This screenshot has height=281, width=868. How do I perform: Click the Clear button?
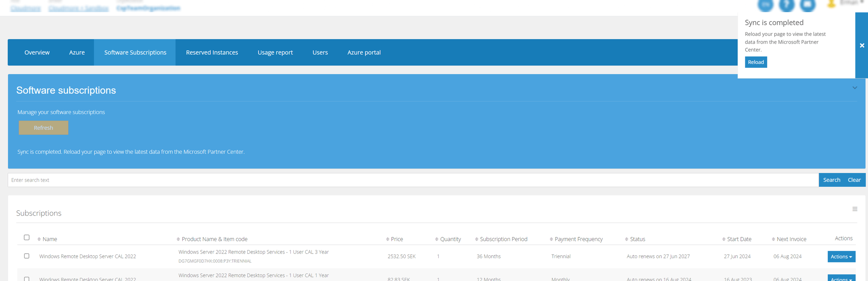click(x=854, y=180)
